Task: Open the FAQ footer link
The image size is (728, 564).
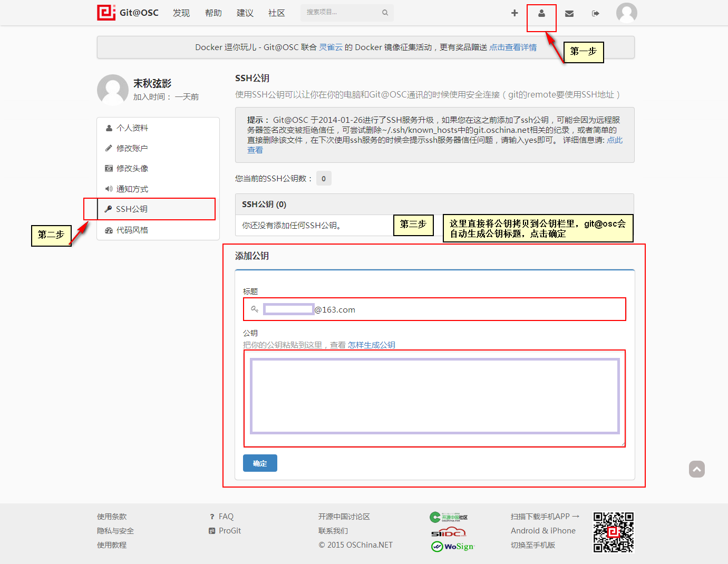Action: (226, 517)
